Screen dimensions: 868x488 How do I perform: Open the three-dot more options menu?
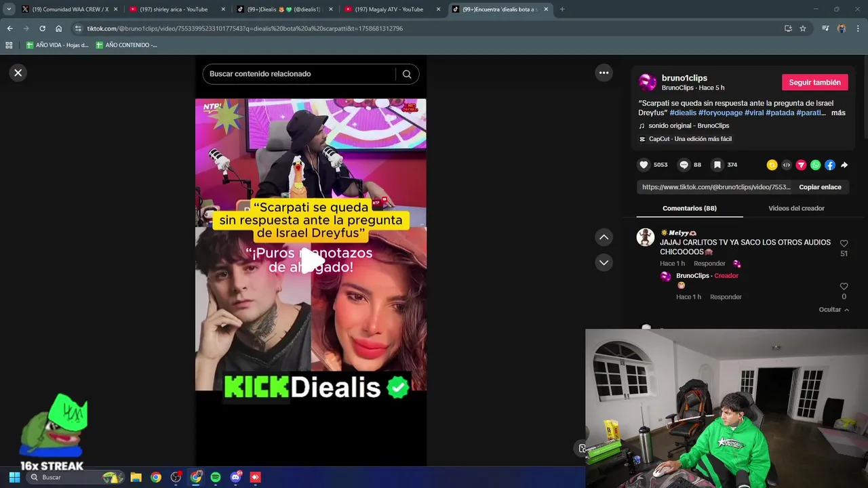click(x=604, y=73)
